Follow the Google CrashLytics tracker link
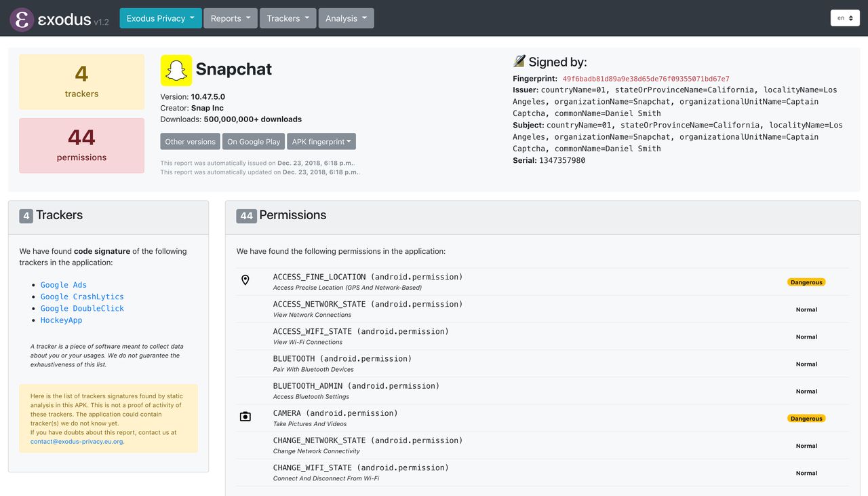868x496 pixels. [x=81, y=297]
